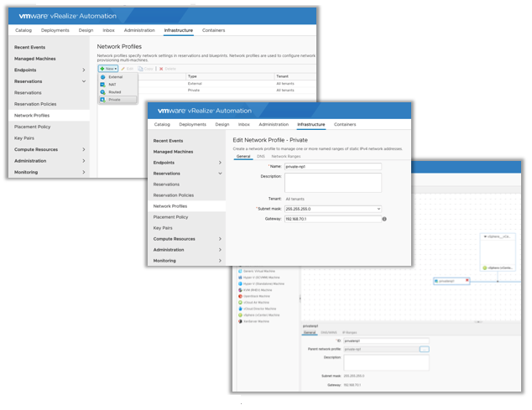
Task: Select the table row with type External
Action: 207,84
